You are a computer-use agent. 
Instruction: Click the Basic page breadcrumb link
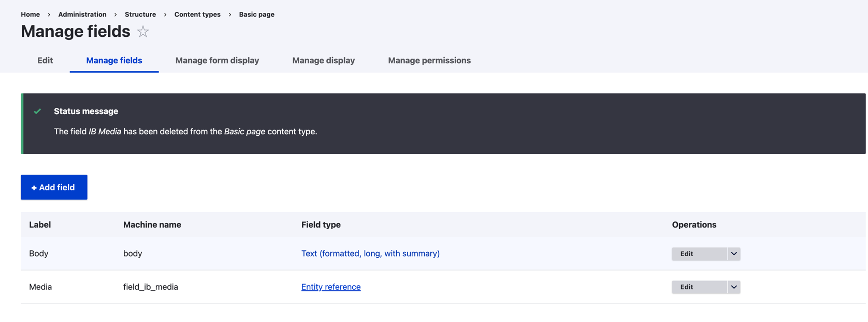click(x=256, y=15)
